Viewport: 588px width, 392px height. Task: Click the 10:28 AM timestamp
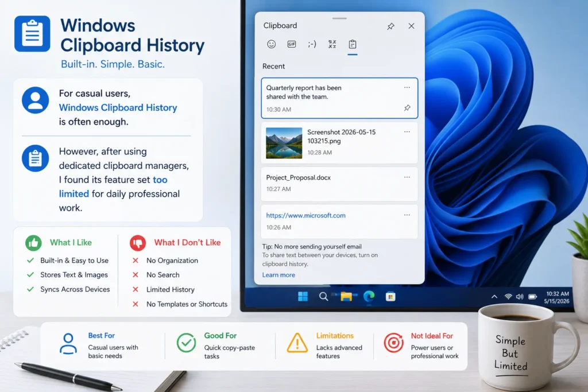pos(319,153)
